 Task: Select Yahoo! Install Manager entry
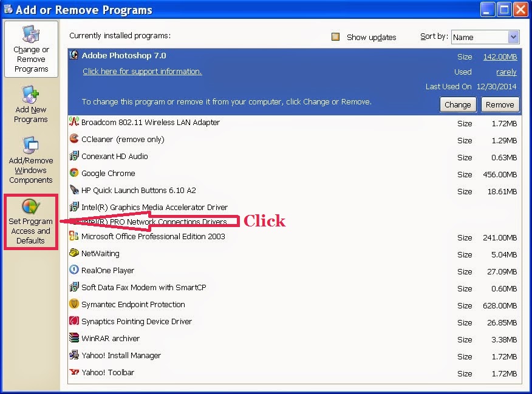click(295, 356)
